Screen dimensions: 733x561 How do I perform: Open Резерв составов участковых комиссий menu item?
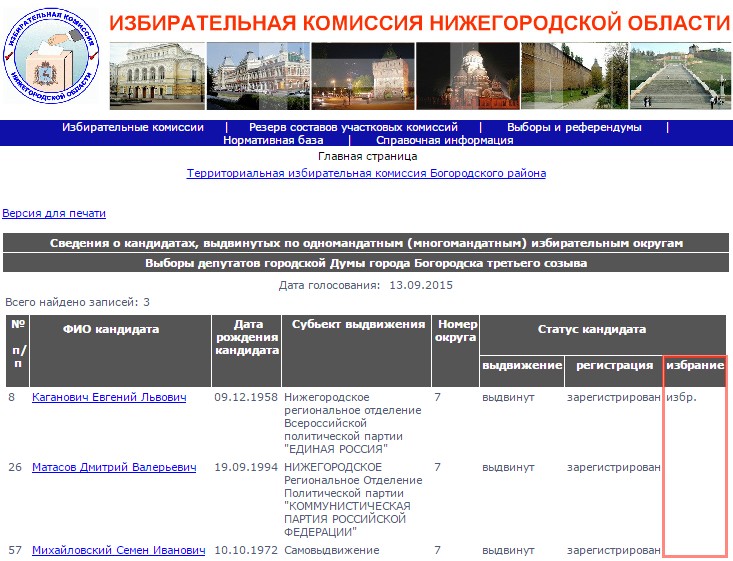[353, 127]
